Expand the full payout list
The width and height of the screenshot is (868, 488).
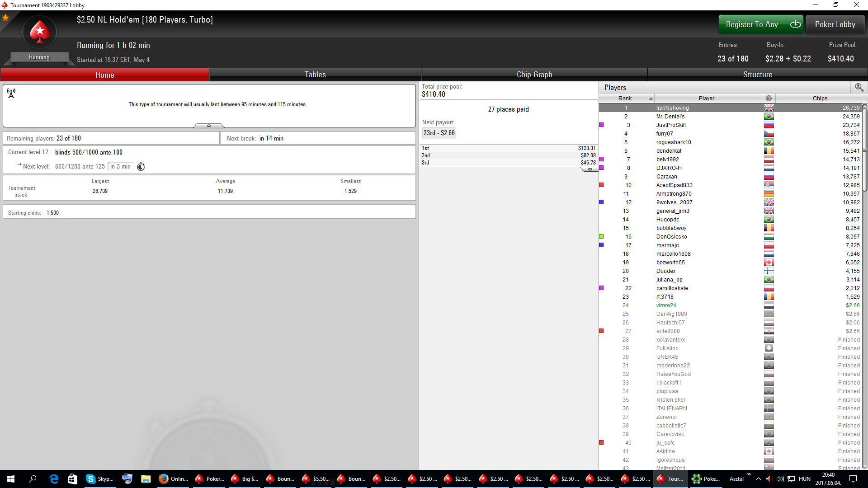point(590,169)
